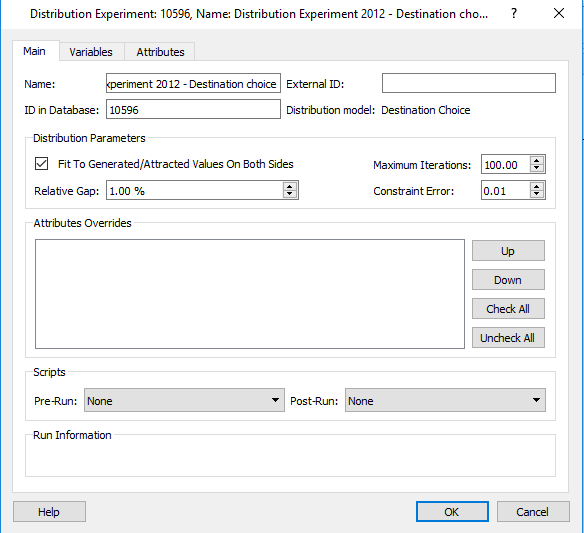Screen dimensions: 584x533
Task: Increase Constraint Error with up arrow
Action: (537, 186)
